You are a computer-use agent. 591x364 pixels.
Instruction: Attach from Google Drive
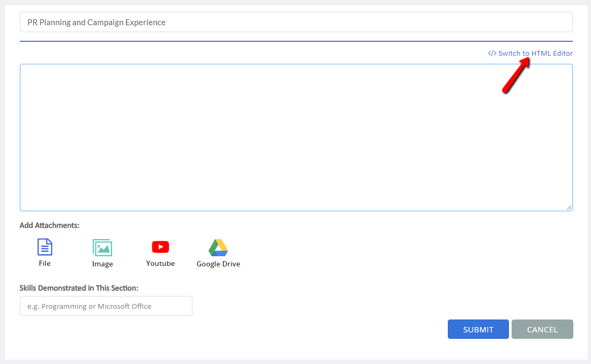218,248
